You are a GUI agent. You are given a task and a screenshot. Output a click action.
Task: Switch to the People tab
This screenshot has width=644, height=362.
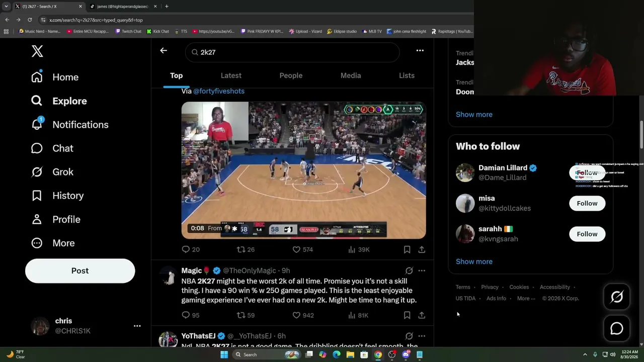click(x=291, y=75)
